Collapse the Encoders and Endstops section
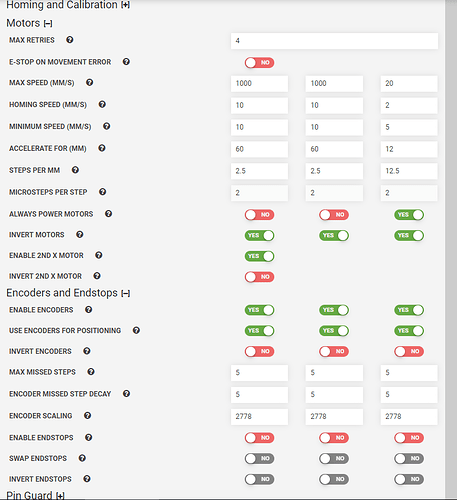 click(125, 293)
